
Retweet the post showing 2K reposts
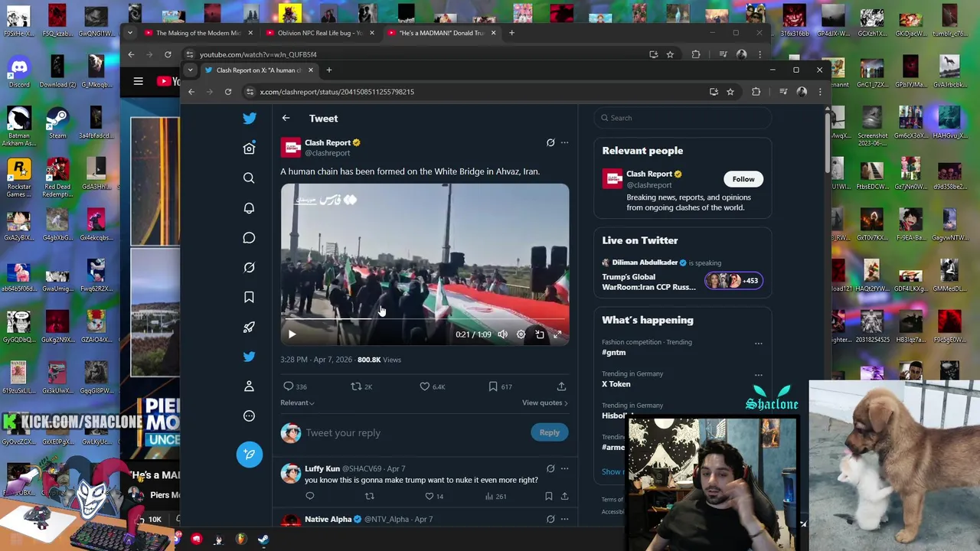click(356, 386)
